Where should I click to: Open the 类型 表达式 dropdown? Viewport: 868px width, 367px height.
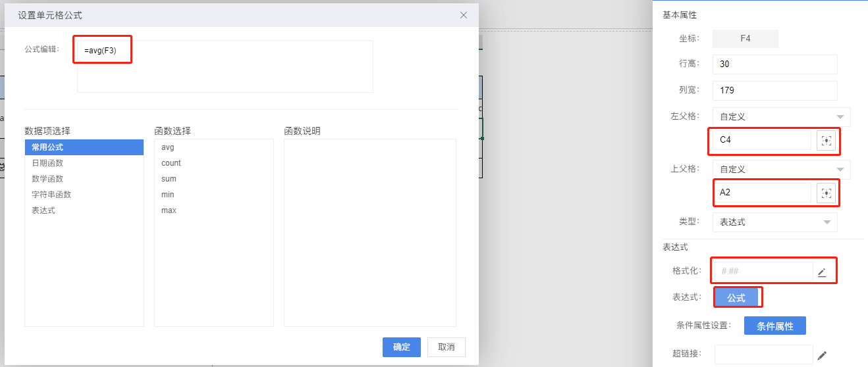pyautogui.click(x=775, y=222)
